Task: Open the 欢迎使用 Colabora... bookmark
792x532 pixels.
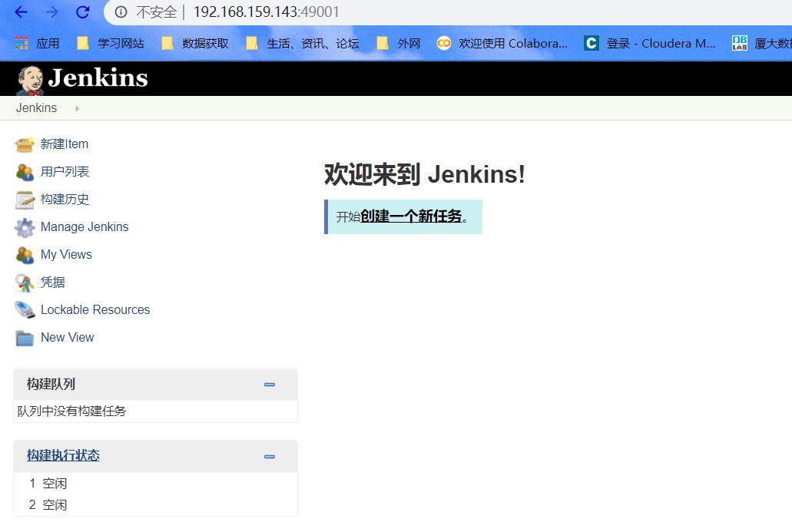Action: pos(502,44)
